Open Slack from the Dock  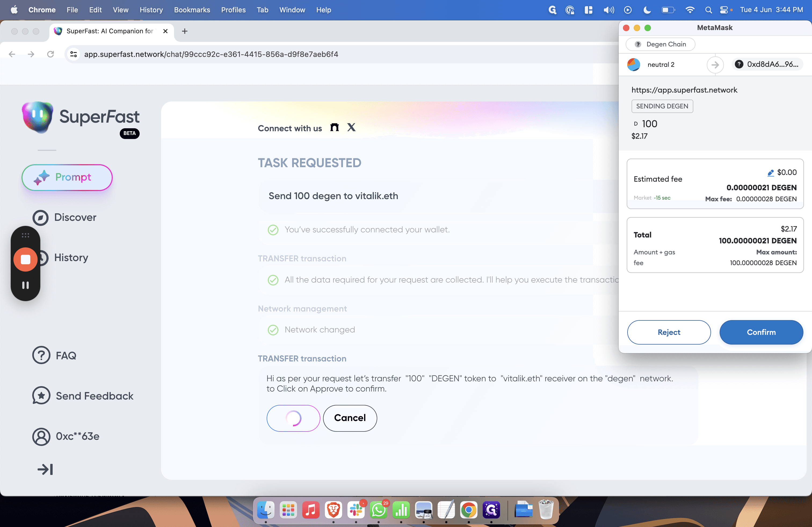[356, 510]
